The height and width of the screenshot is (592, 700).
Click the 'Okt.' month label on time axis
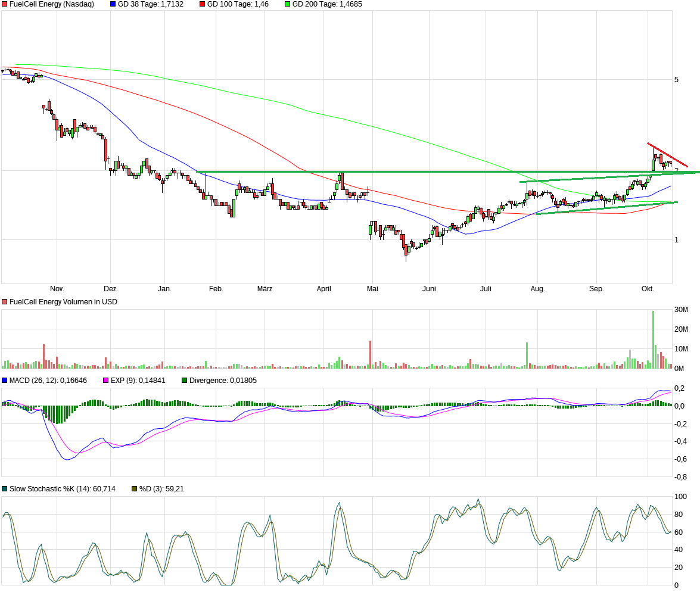pyautogui.click(x=648, y=289)
